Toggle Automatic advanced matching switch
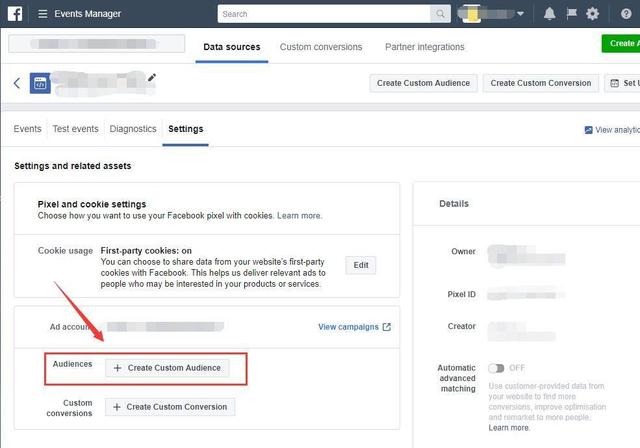This screenshot has height=448, width=640. coord(496,368)
